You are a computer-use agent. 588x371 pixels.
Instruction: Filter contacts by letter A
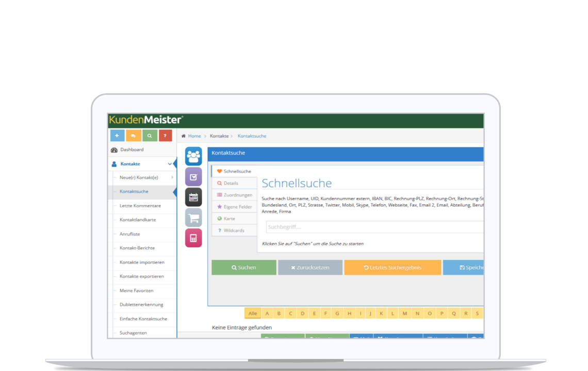point(267,313)
